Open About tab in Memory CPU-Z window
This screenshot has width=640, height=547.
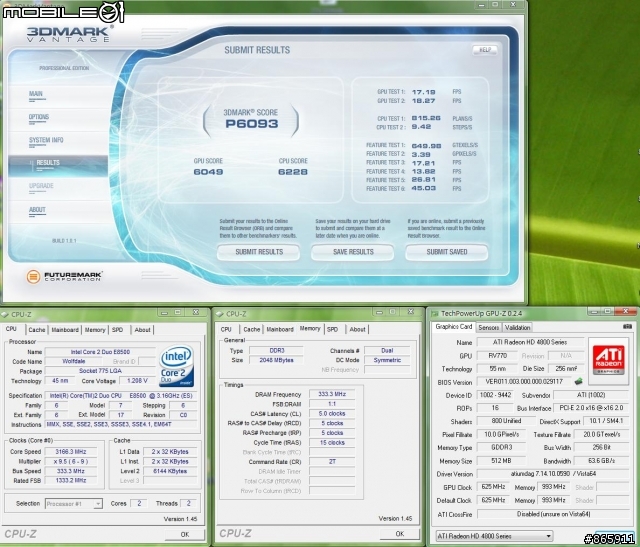(358, 329)
